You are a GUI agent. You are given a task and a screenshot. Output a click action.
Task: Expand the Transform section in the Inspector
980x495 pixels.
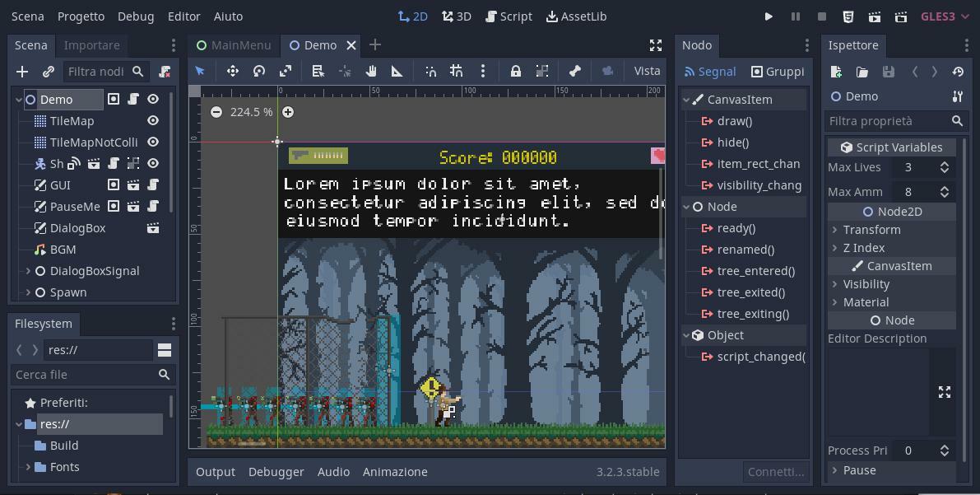[836, 229]
